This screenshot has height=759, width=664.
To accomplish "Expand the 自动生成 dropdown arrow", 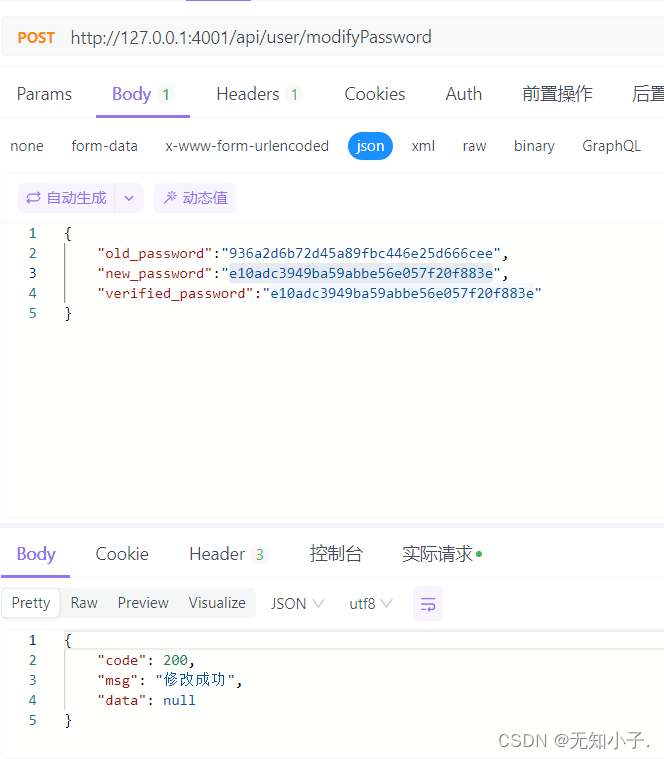I will [129, 198].
